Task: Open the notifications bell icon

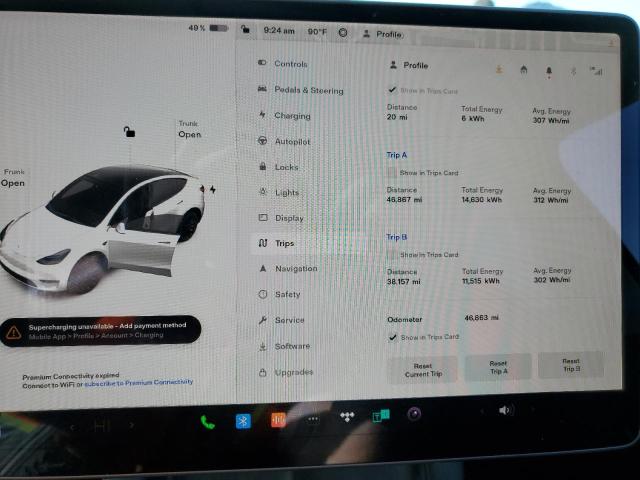Action: tap(549, 71)
